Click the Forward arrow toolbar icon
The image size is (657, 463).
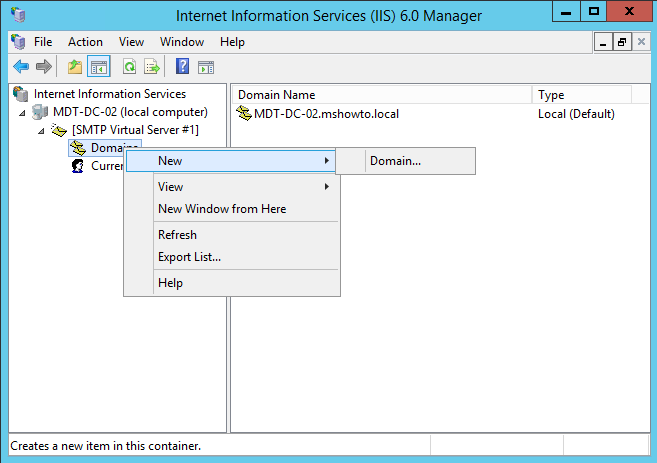click(x=44, y=67)
